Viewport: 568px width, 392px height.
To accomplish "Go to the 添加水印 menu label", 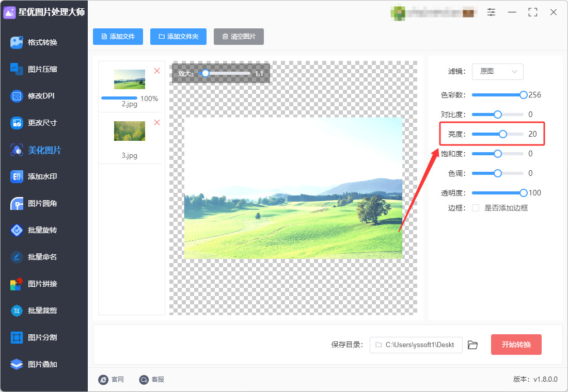I will [43, 176].
